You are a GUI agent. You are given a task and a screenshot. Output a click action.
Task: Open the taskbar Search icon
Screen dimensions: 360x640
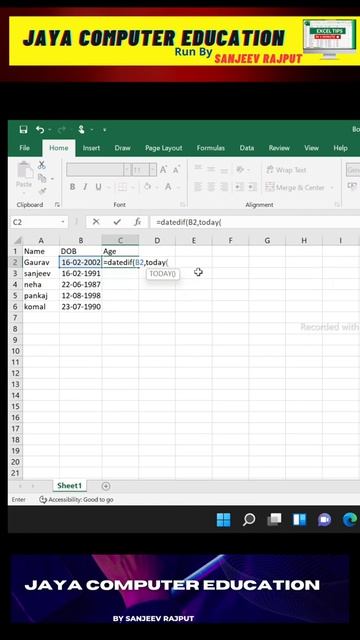249,520
